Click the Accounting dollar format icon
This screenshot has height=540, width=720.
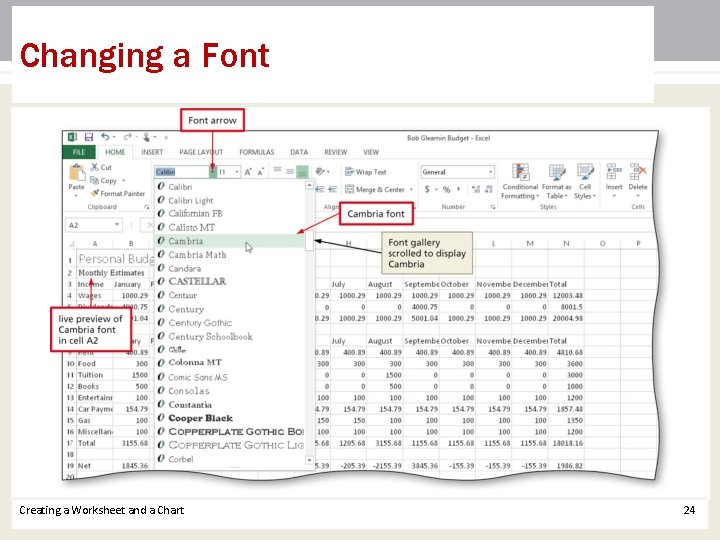427,189
